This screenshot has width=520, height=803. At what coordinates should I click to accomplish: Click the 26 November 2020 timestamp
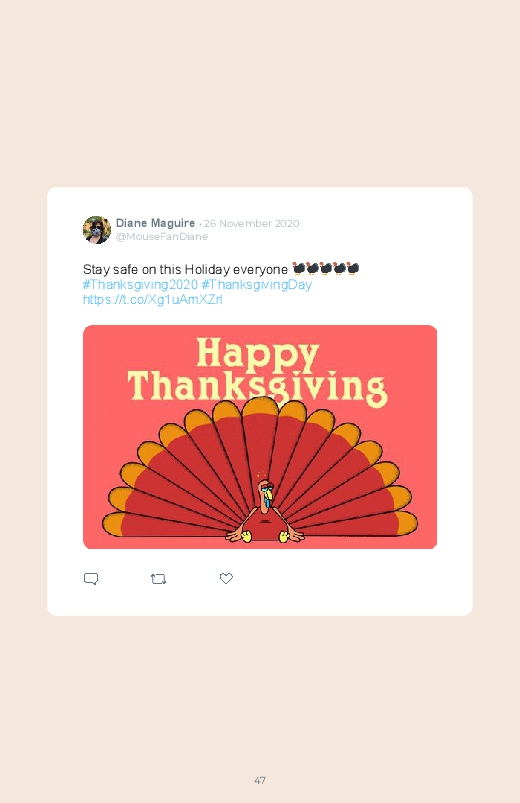point(252,223)
